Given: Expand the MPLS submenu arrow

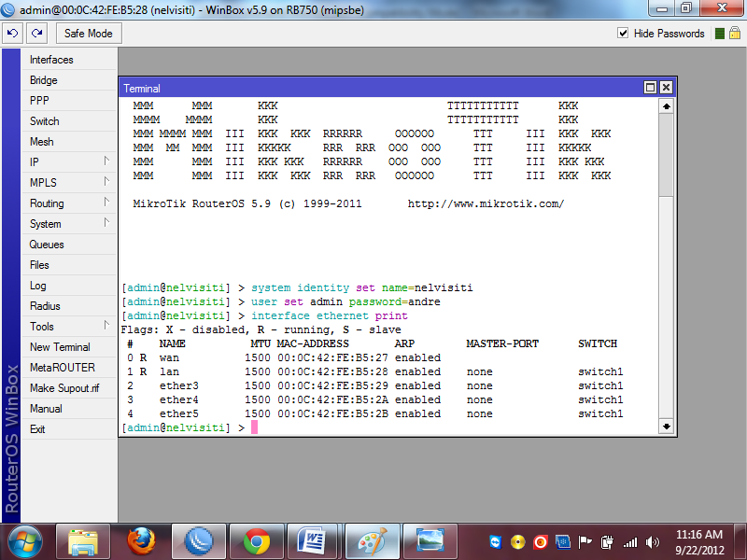Looking at the screenshot, I should click(106, 181).
